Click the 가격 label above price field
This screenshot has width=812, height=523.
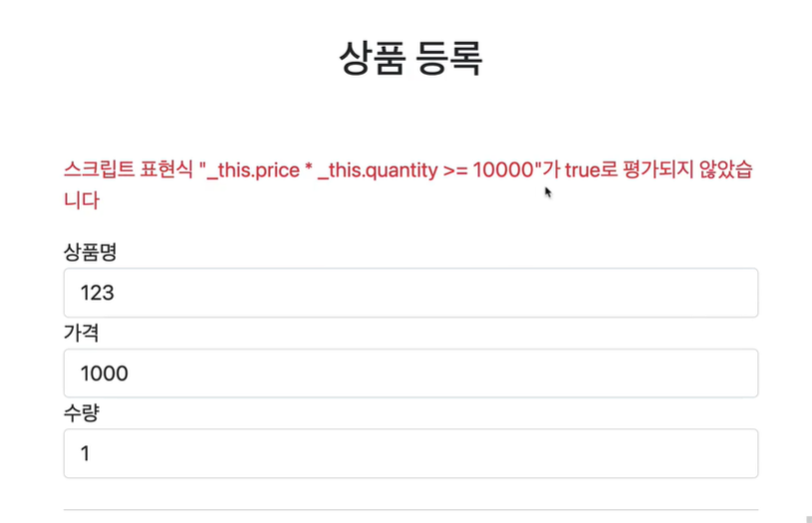[x=82, y=333]
